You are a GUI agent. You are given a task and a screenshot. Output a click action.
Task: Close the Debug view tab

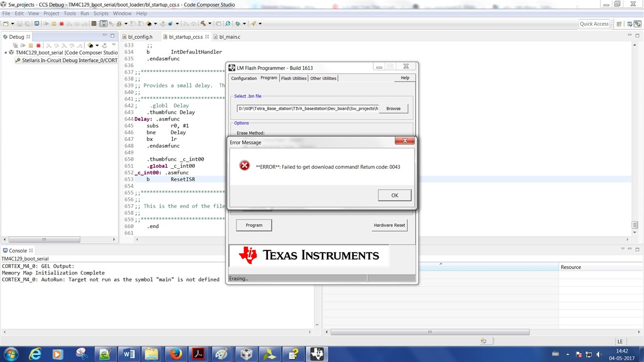[29, 37]
